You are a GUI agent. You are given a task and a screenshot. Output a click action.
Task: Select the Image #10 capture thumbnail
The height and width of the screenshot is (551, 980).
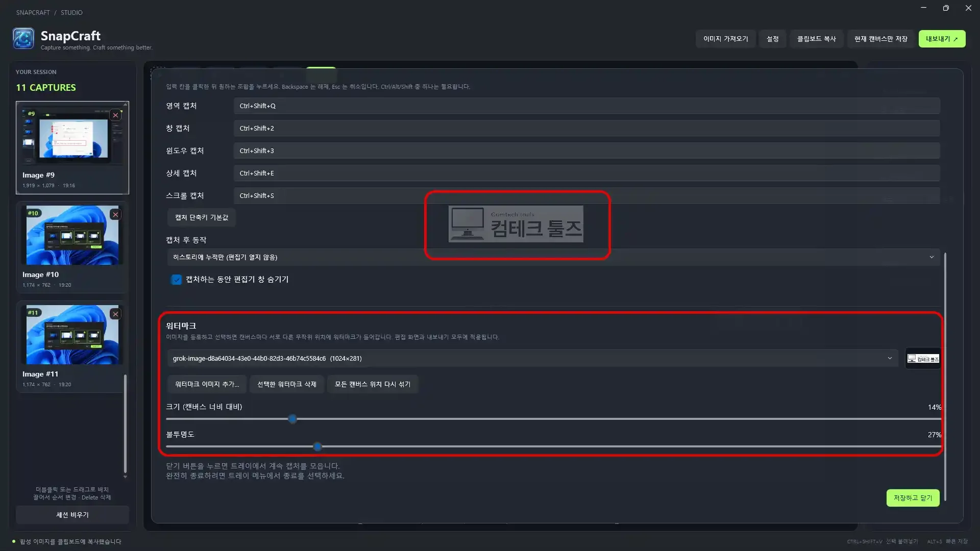(72, 247)
